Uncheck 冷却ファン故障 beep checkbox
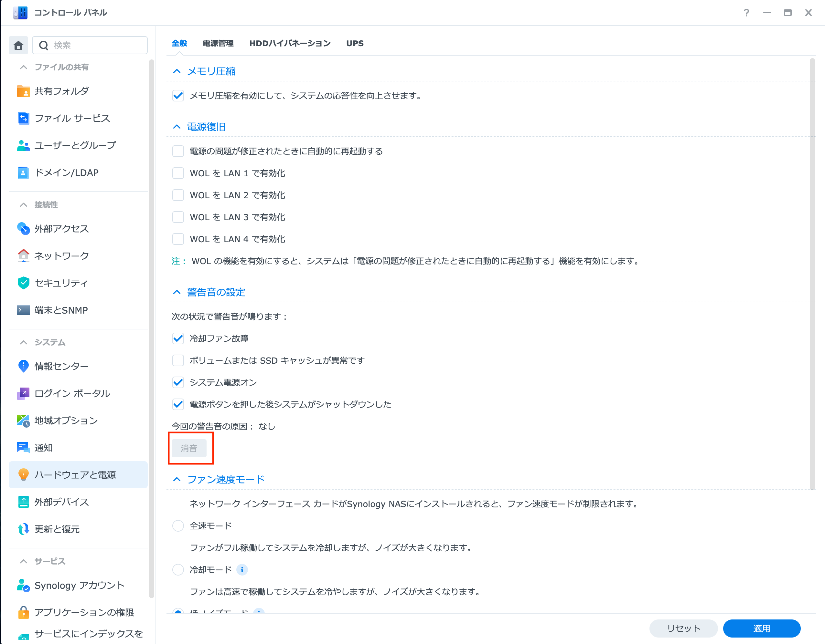Viewport: 825px width, 644px height. tap(178, 338)
